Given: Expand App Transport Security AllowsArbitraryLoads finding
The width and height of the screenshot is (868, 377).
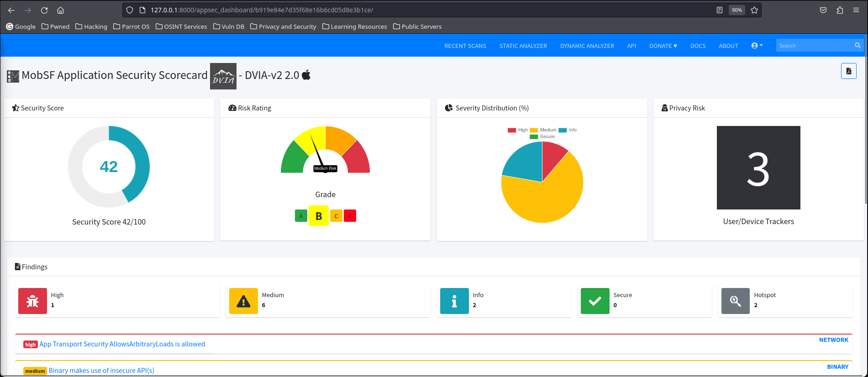Looking at the screenshot, I should [x=122, y=344].
